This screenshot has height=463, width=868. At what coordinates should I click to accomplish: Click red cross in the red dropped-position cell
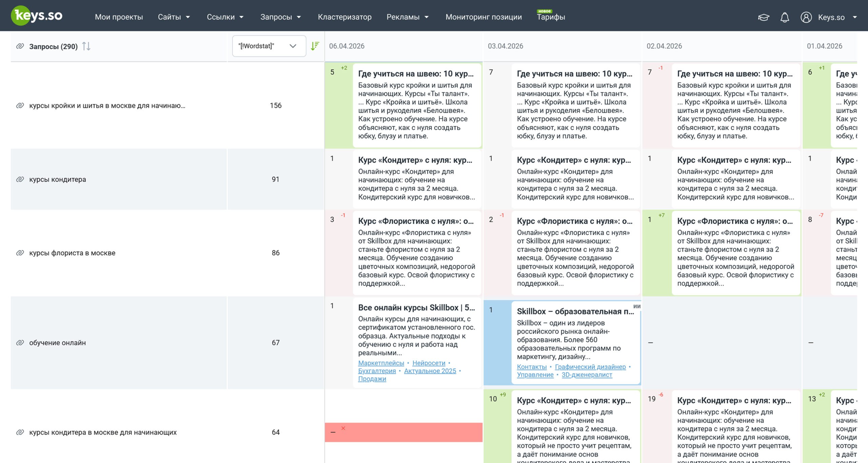coord(343,428)
